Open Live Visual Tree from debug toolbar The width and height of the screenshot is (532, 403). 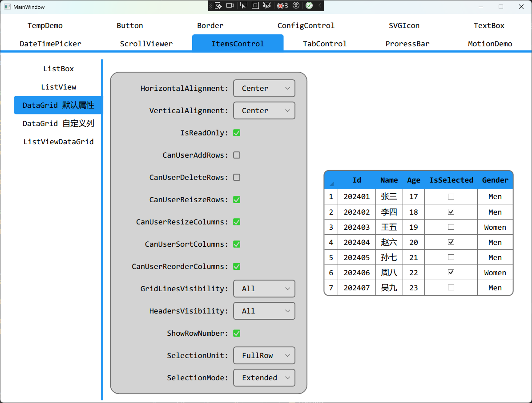pos(218,5)
